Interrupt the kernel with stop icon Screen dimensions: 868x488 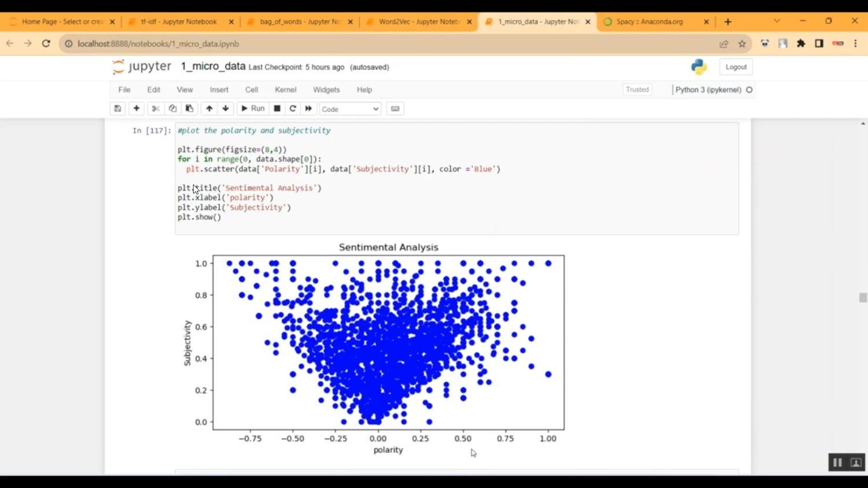pyautogui.click(x=277, y=109)
